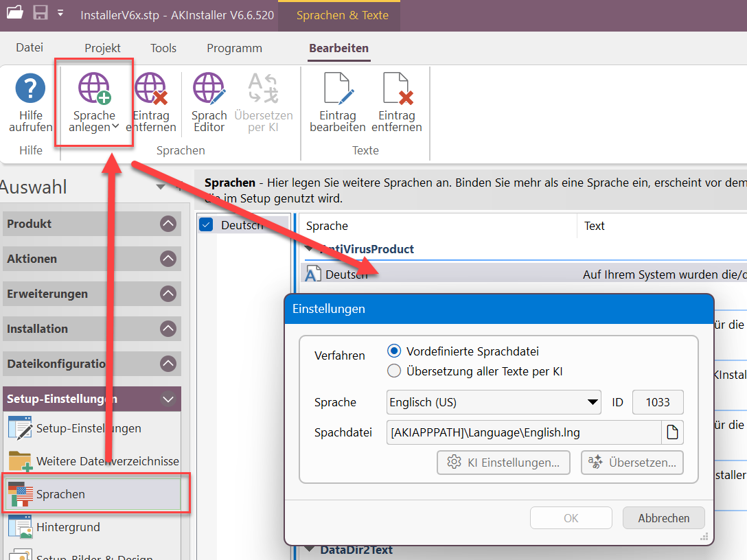Click the browse file icon beside Spachdatei
747x560 pixels.
(x=673, y=432)
